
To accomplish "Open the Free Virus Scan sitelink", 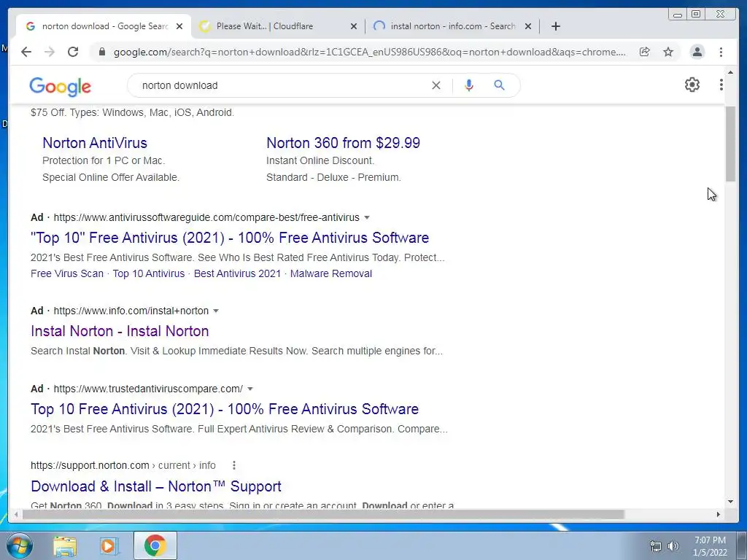I will [67, 274].
